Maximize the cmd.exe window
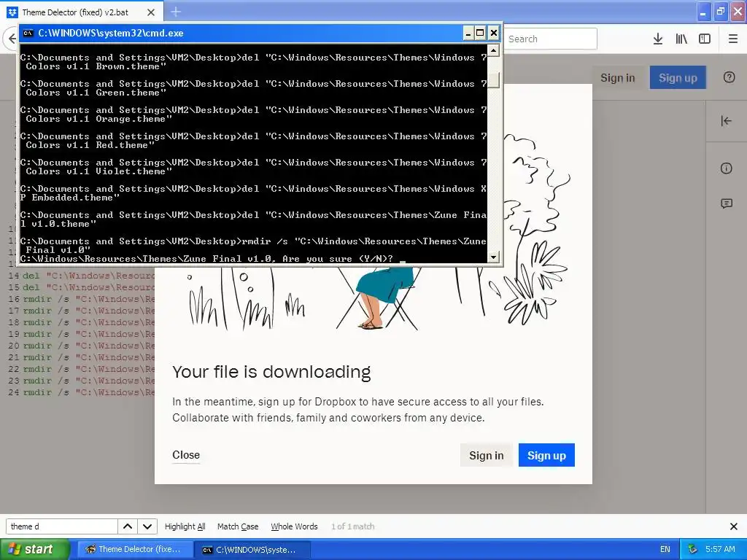This screenshot has width=747, height=560. (x=480, y=33)
